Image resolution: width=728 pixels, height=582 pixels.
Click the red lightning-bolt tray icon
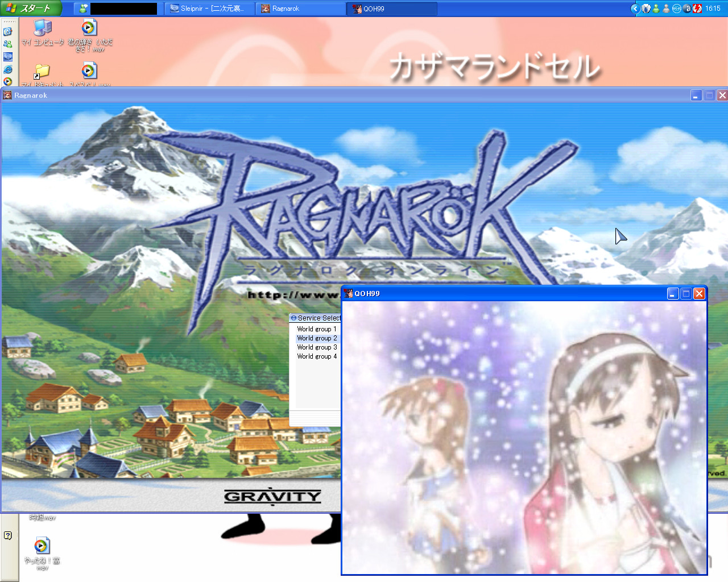pyautogui.click(x=697, y=9)
